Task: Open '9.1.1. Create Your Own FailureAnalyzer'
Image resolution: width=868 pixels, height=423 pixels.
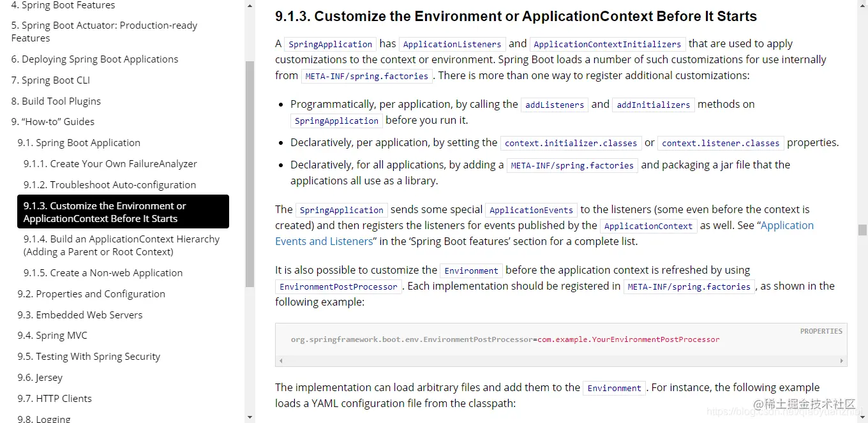Action: tap(110, 164)
